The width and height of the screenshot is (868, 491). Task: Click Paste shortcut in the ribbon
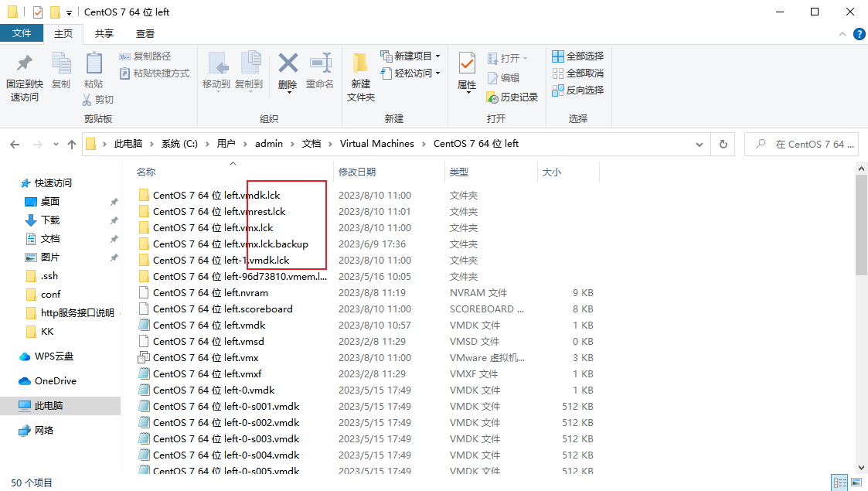[155, 73]
